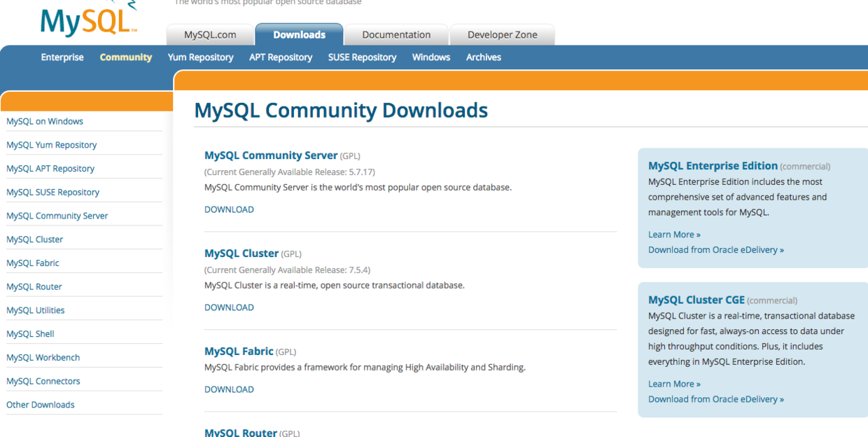Open MySQL Connectors sidebar link

43,381
